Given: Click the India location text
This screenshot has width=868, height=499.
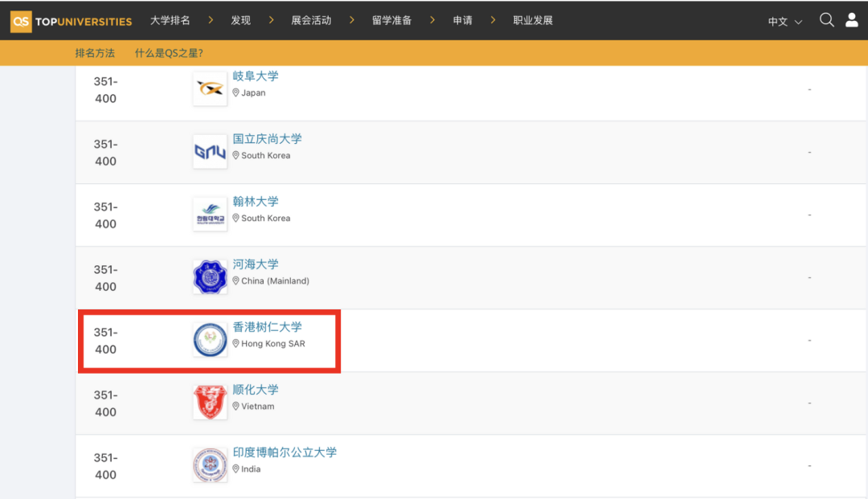Looking at the screenshot, I should click(251, 469).
